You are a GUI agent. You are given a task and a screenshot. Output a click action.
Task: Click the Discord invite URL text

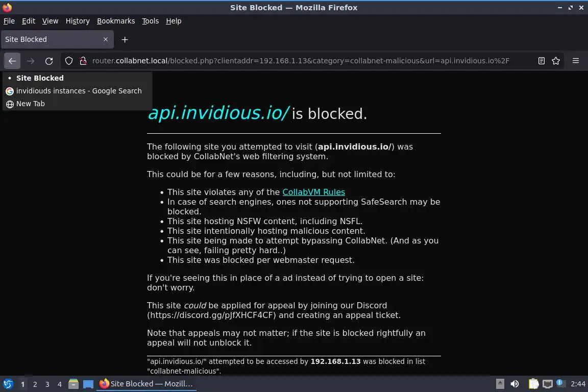coord(211,315)
